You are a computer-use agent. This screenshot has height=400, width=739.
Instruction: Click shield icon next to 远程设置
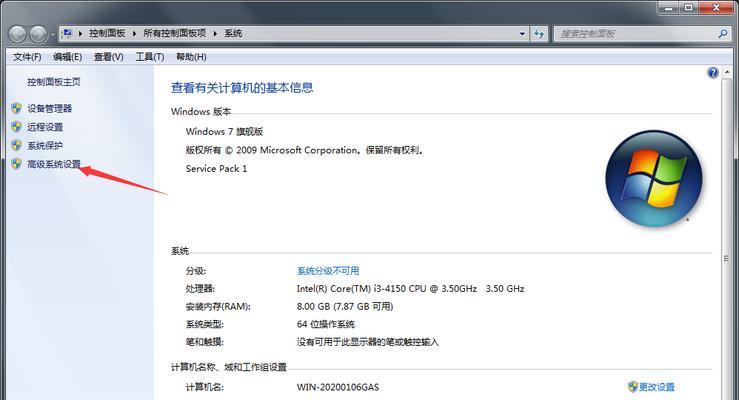16,127
